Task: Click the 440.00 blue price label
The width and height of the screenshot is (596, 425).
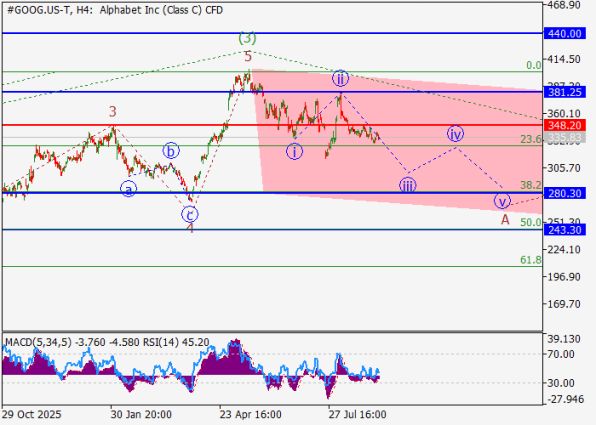Action: point(564,33)
